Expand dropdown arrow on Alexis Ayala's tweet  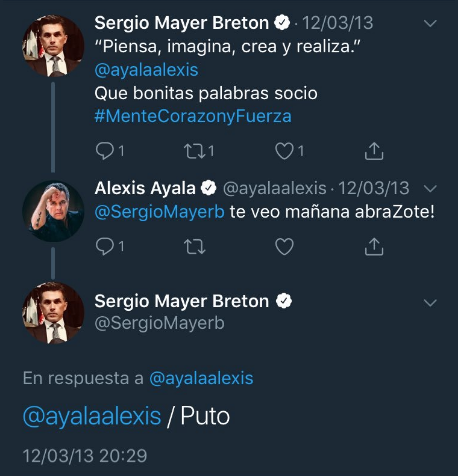(430, 189)
